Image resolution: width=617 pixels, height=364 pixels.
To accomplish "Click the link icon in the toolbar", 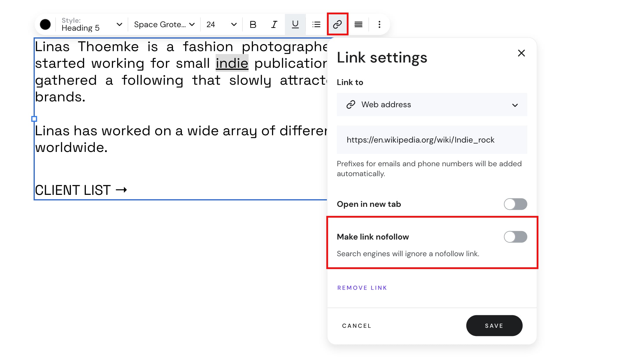I will [337, 24].
